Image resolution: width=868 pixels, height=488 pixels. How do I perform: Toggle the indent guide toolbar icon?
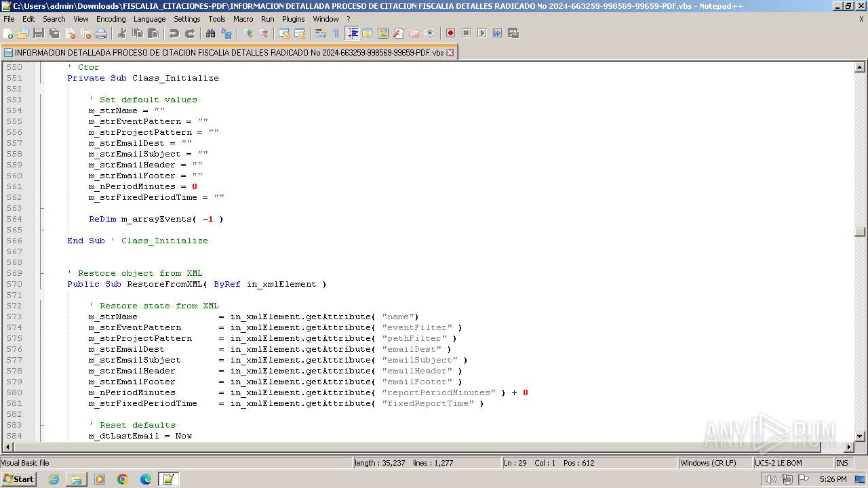[352, 33]
